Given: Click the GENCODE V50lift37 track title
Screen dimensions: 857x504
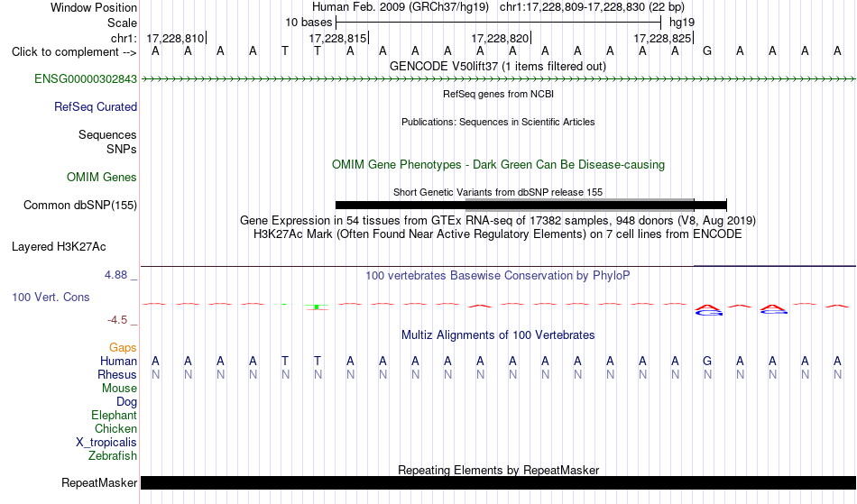Looking at the screenshot, I should coord(497,67).
